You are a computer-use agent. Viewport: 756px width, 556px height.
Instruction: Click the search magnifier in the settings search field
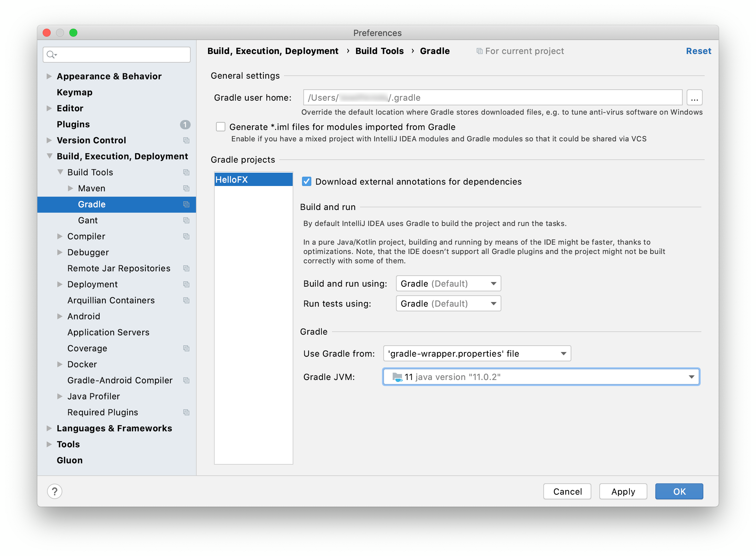(x=51, y=54)
